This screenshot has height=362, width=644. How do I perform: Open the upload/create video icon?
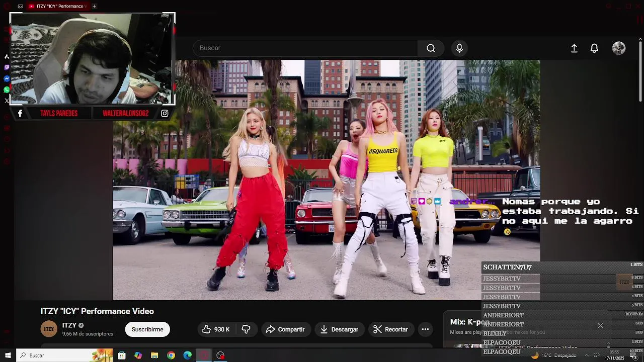coord(574,48)
